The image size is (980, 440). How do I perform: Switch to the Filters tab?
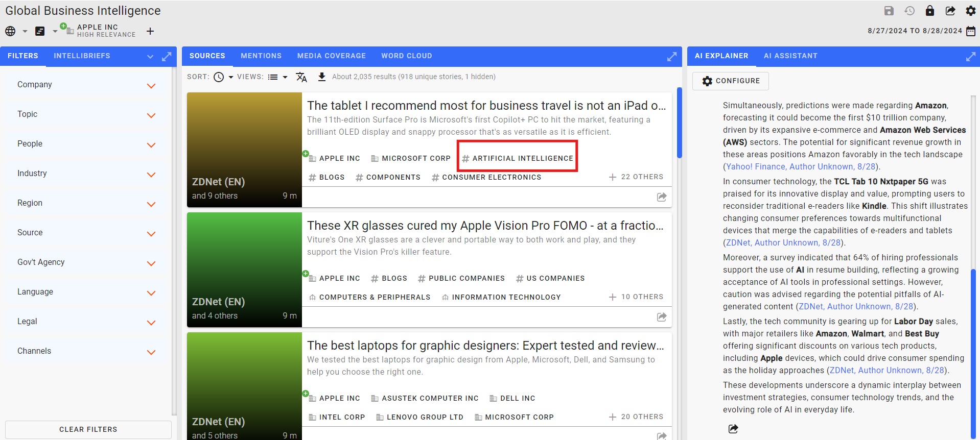(x=23, y=56)
